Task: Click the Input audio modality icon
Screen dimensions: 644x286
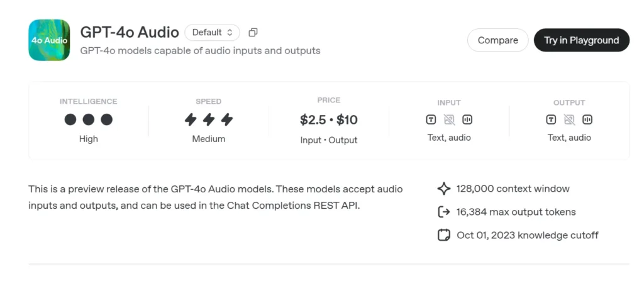Action: pos(467,119)
